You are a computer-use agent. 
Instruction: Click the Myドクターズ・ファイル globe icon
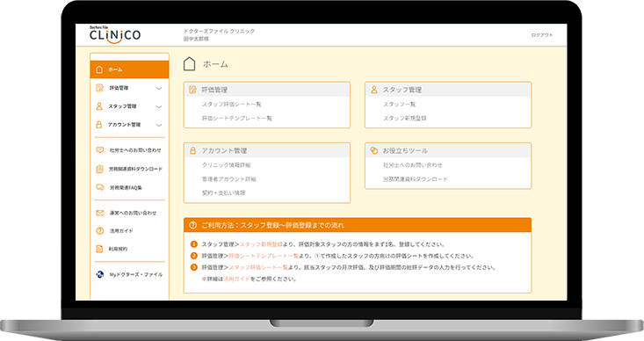[x=100, y=274]
